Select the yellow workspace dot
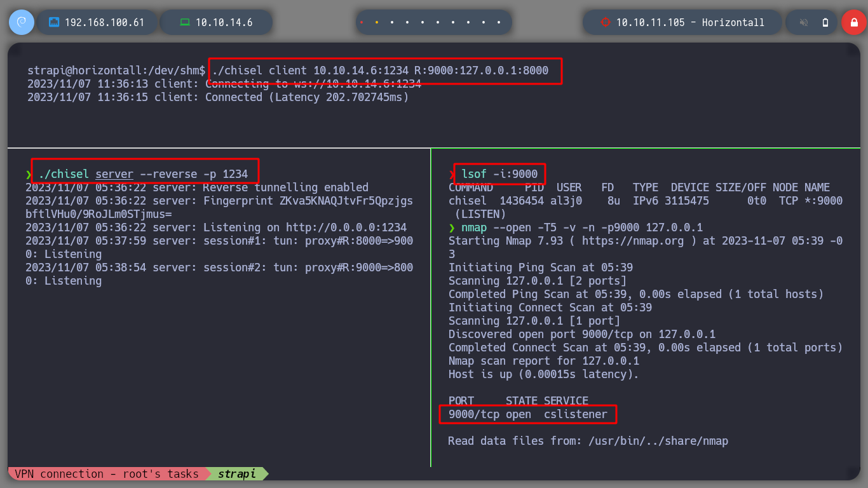Screen dimensions: 868x488 [x=377, y=22]
